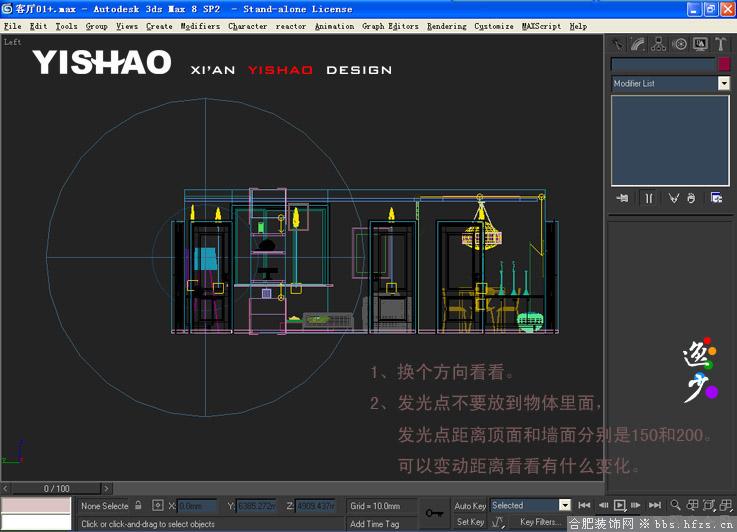
Task: Open the Modifiers menu
Action: [200, 26]
